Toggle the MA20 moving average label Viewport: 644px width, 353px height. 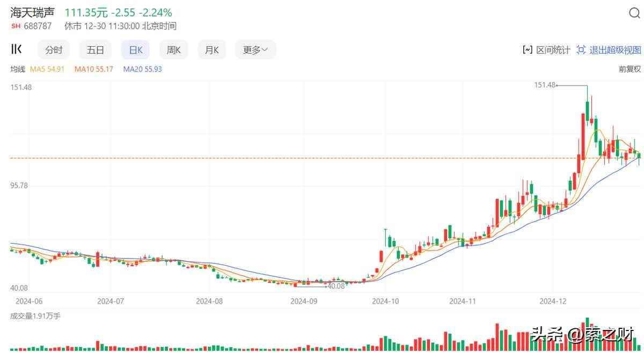(142, 69)
